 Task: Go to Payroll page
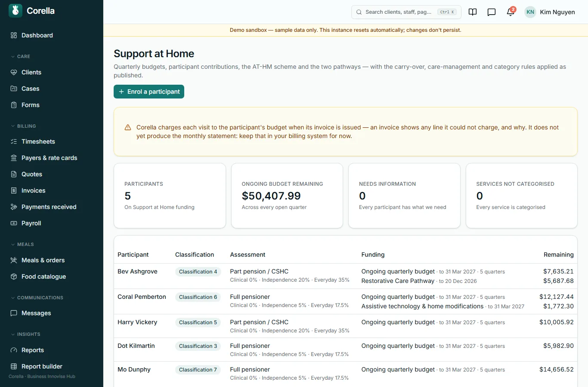(x=52, y=223)
